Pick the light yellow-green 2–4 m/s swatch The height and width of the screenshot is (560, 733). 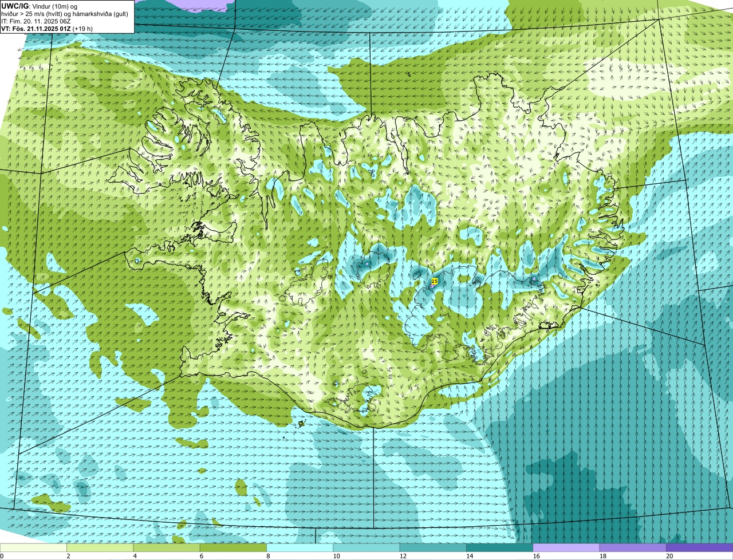pos(100,548)
